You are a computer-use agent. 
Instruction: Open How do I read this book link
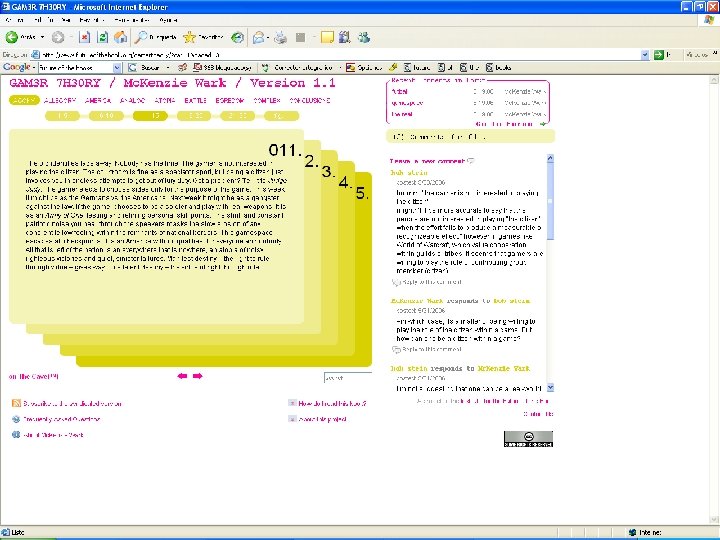332,404
